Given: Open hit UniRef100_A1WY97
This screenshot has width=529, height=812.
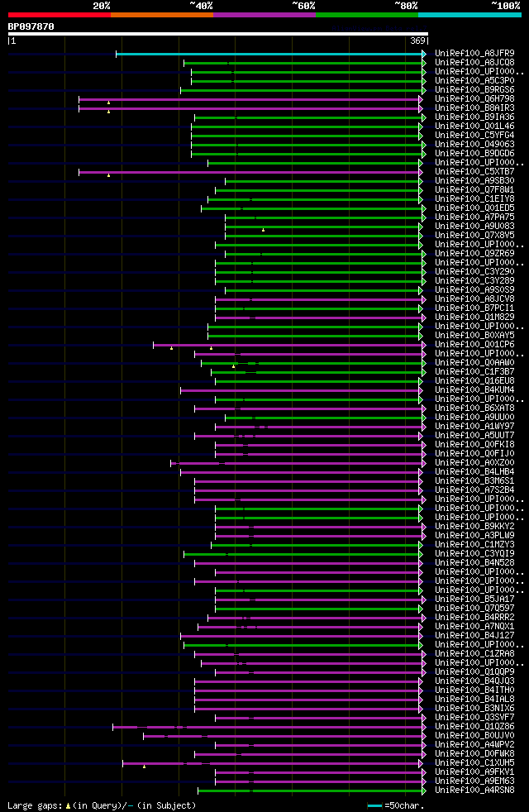Looking at the screenshot, I should pyautogui.click(x=474, y=427).
